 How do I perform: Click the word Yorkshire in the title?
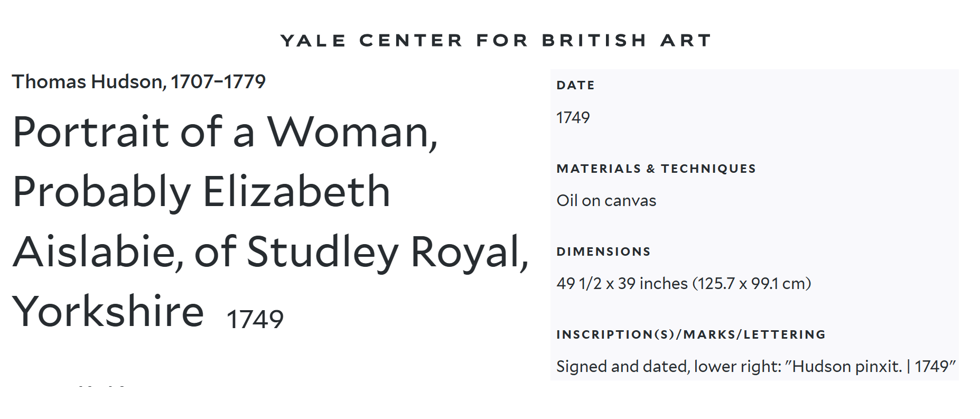[108, 312]
